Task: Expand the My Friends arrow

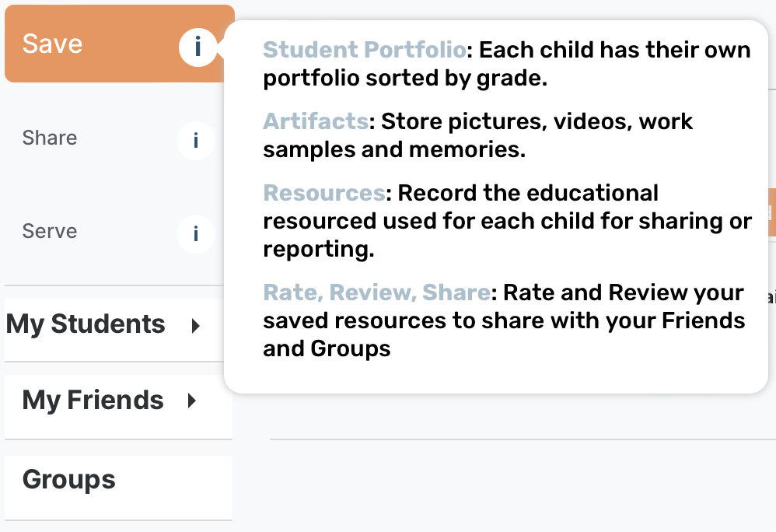Action: [x=191, y=401]
